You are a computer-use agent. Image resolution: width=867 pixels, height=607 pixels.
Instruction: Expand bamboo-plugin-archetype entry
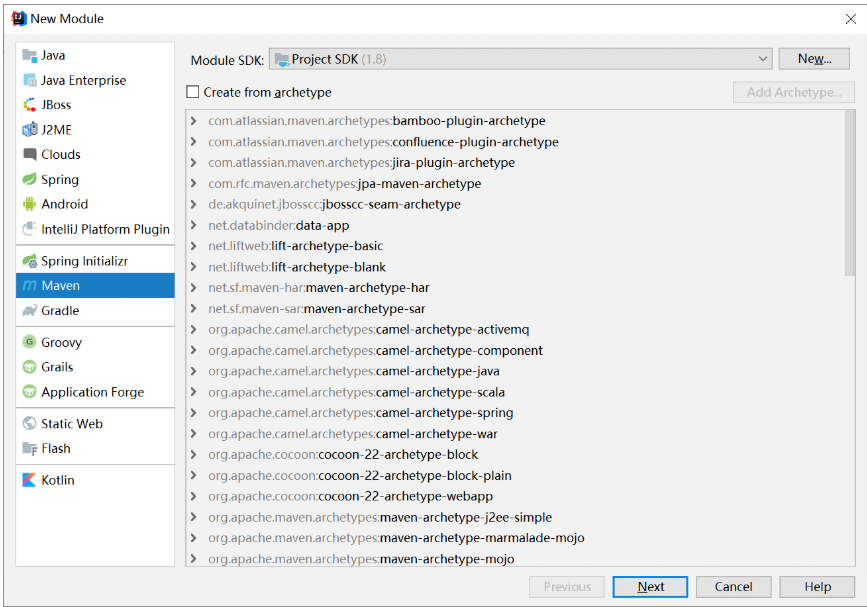[194, 121]
